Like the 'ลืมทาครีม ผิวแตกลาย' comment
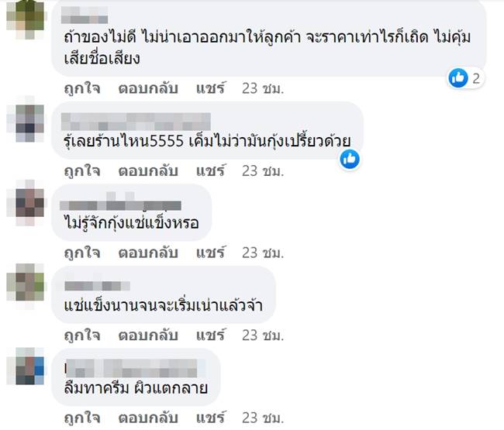This screenshot has height=430, width=504. pyautogui.click(x=81, y=418)
